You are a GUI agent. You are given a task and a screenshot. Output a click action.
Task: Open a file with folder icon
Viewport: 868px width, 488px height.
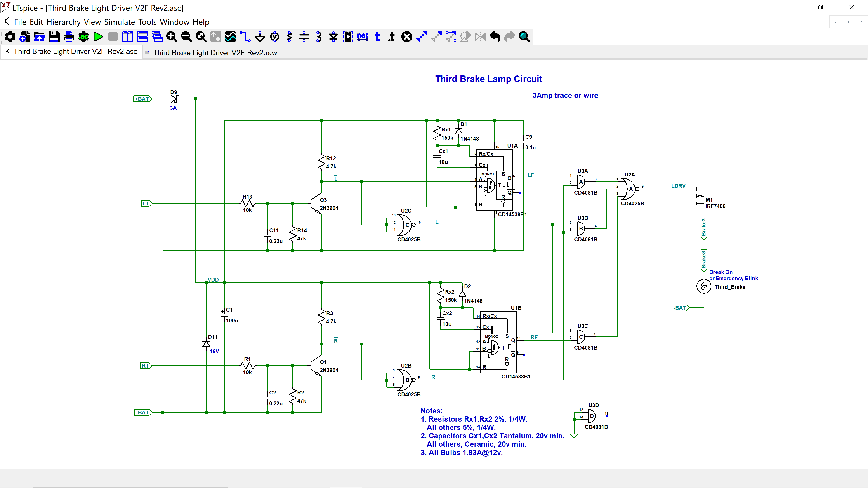point(39,37)
